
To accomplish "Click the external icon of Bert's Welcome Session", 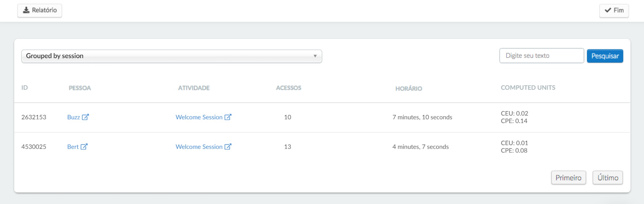I will (228, 146).
